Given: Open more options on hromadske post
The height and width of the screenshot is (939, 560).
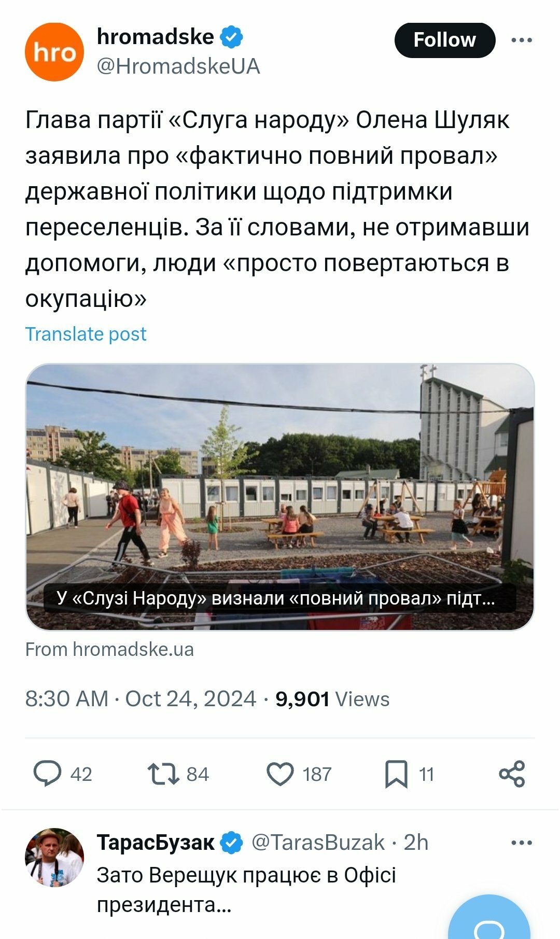Looking at the screenshot, I should (x=522, y=40).
